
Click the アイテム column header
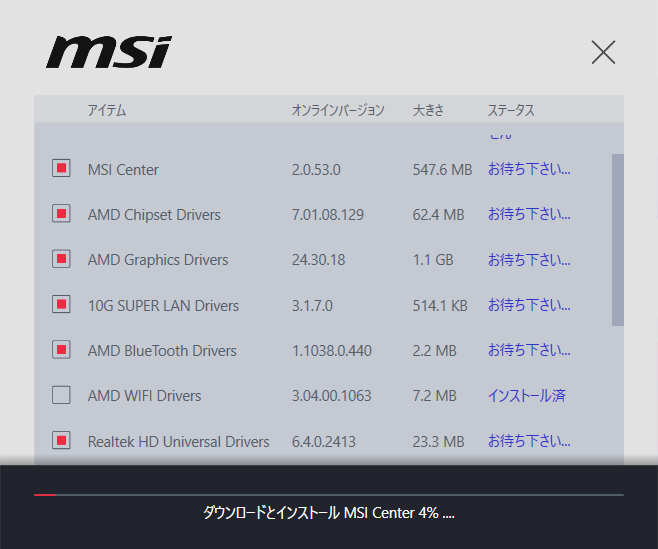[x=107, y=110]
